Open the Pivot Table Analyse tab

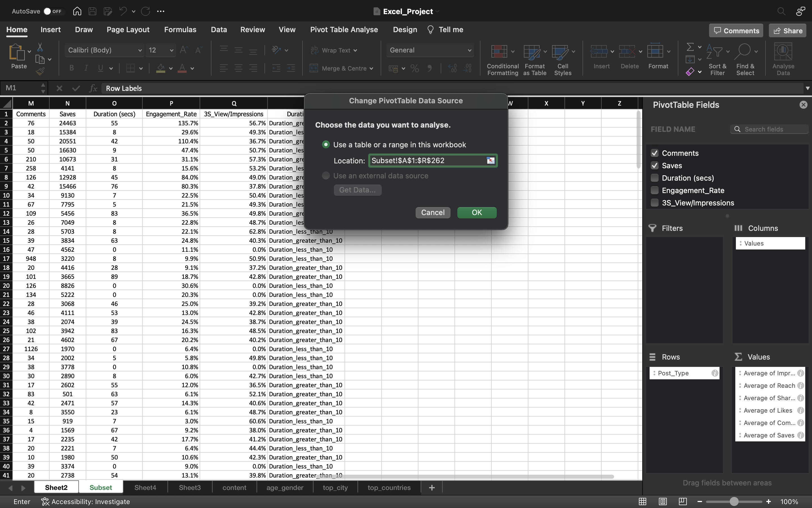point(344,30)
